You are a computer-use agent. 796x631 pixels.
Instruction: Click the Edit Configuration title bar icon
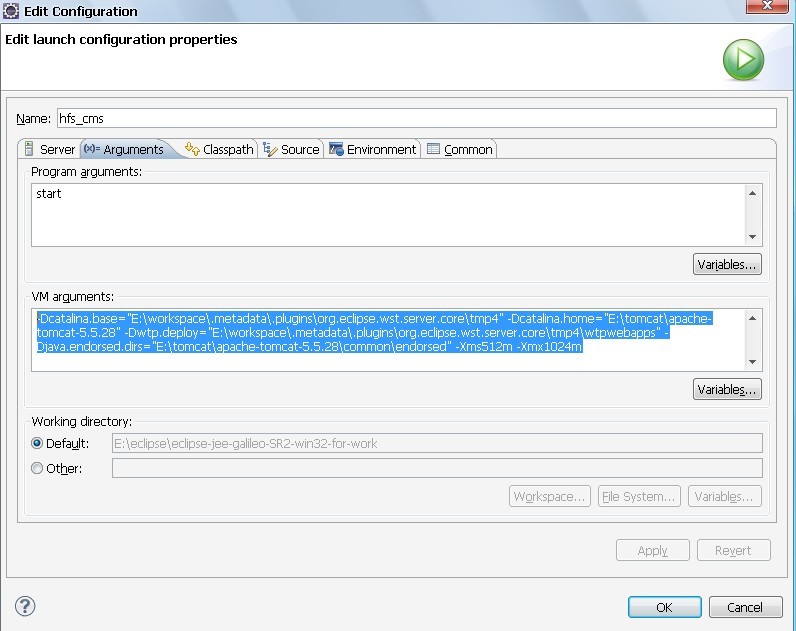coord(11,11)
